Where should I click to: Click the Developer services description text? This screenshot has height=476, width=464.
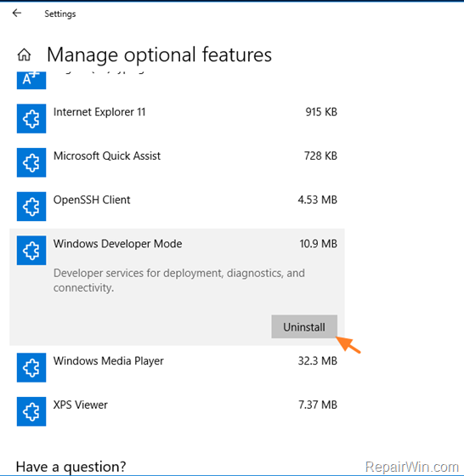click(179, 280)
